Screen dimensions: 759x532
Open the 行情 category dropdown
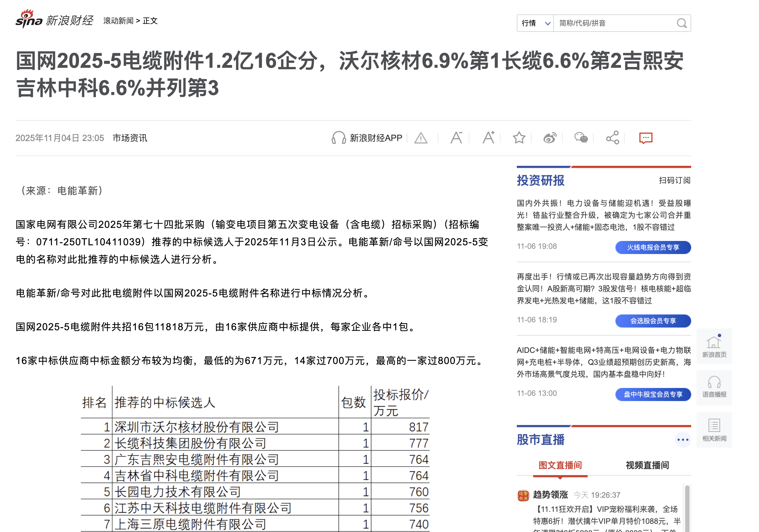tap(536, 23)
